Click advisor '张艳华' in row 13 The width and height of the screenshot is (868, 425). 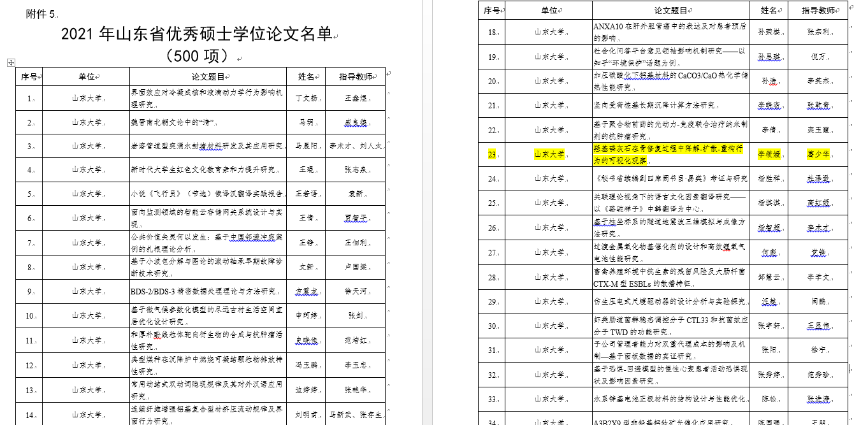point(356,389)
